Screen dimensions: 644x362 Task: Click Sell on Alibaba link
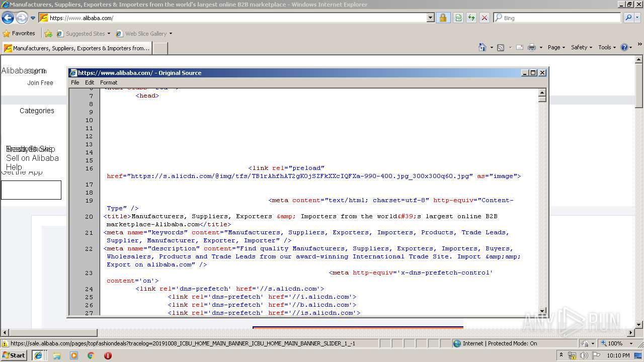point(32,158)
